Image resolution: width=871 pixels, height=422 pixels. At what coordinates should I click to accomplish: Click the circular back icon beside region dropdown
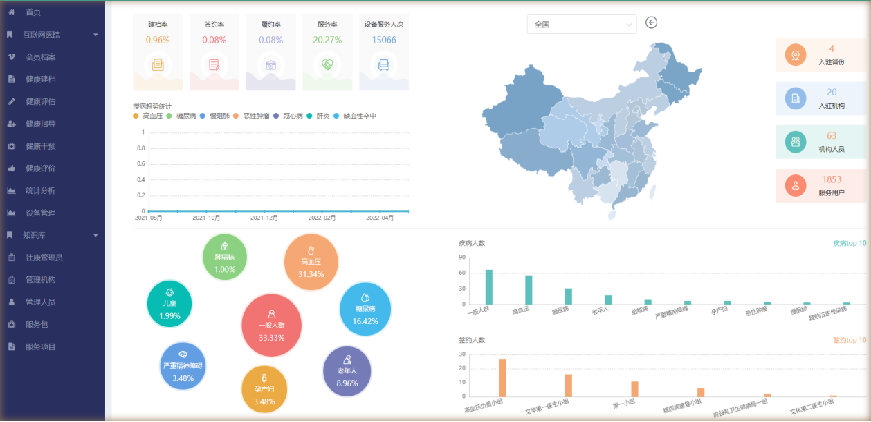point(651,22)
